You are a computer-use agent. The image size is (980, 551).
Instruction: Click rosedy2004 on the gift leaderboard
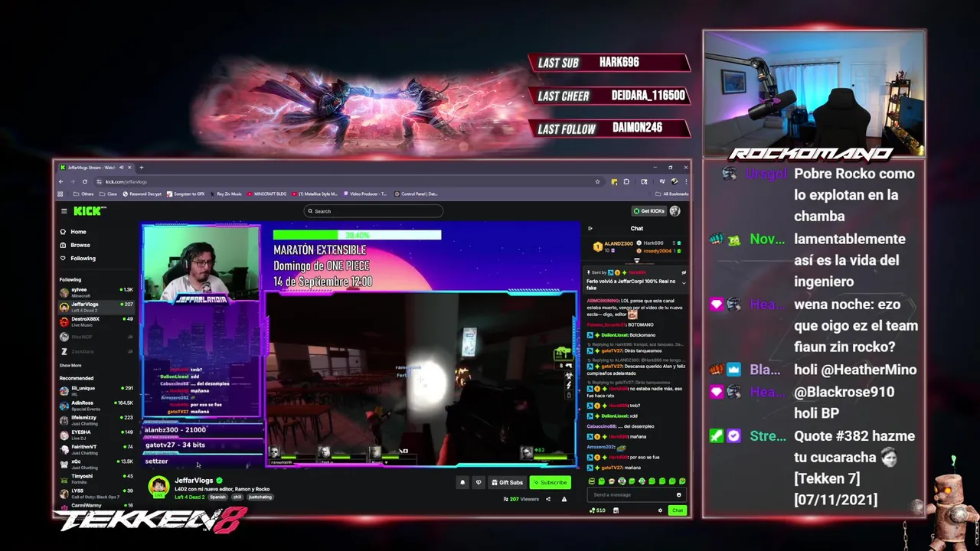point(657,251)
